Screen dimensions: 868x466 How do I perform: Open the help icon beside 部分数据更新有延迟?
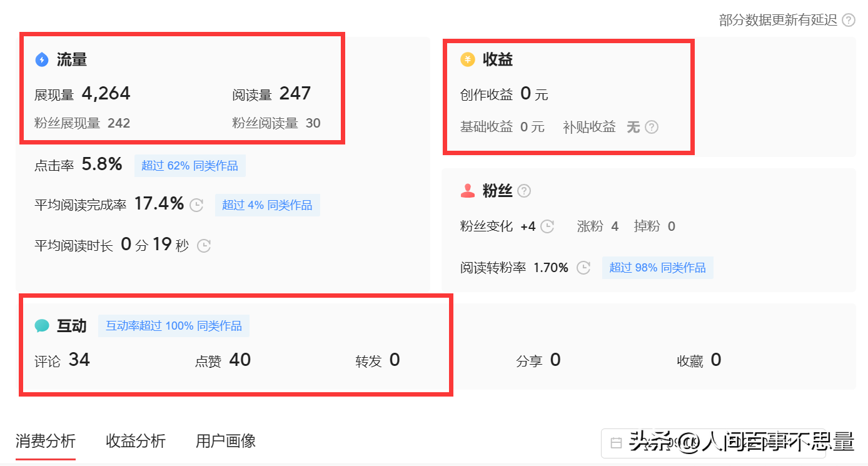850,19
